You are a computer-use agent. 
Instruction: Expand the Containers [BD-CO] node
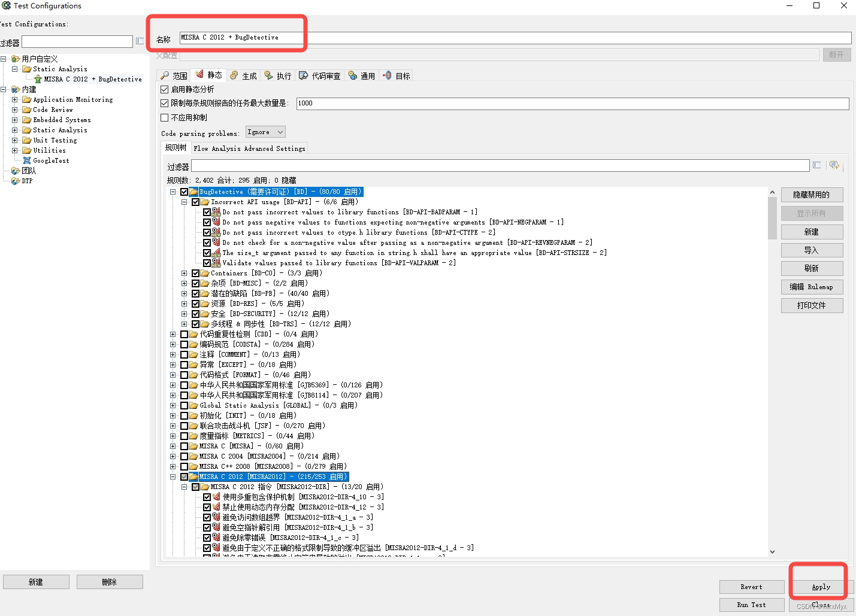184,273
